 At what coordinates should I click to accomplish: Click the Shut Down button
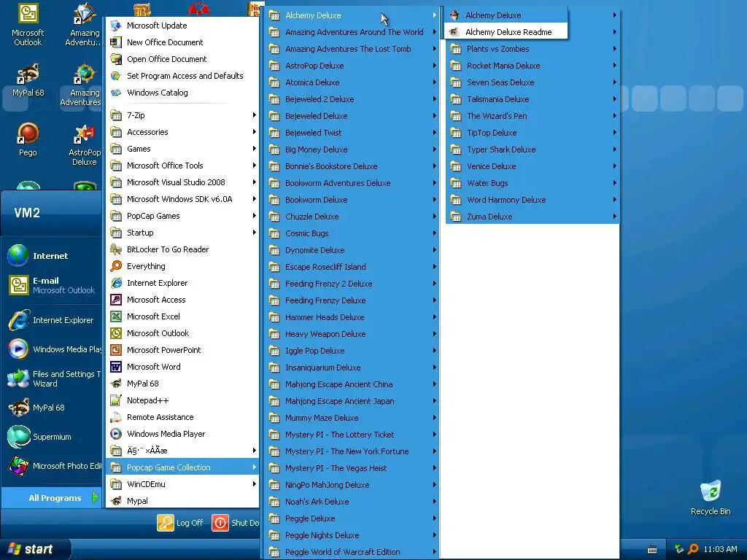click(236, 522)
